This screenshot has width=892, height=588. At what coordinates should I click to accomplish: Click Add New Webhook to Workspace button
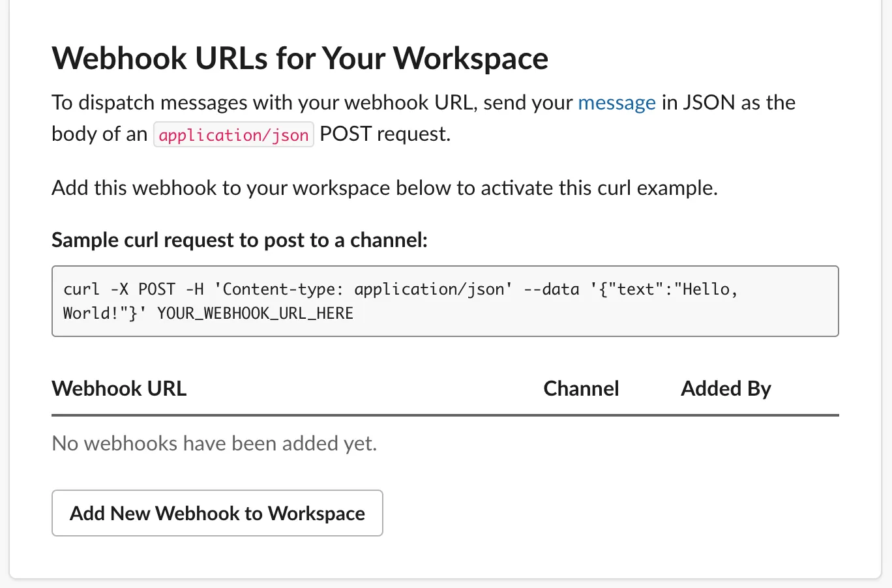[217, 513]
